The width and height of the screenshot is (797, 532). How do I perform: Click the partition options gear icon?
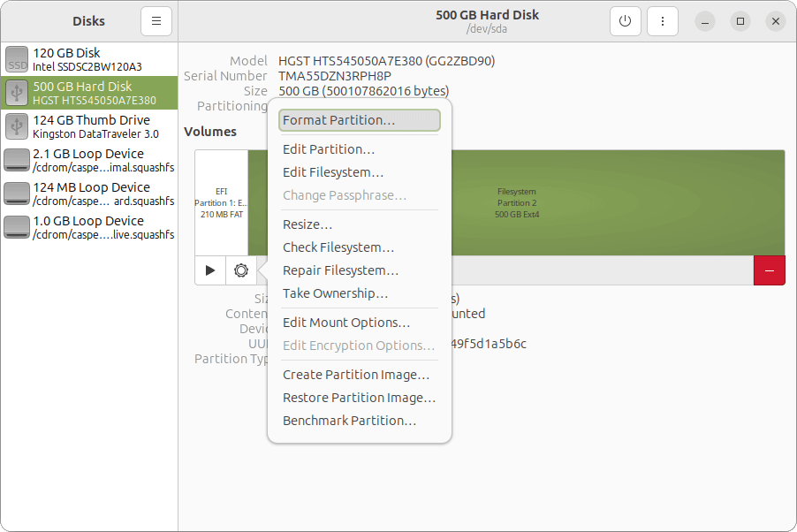240,270
